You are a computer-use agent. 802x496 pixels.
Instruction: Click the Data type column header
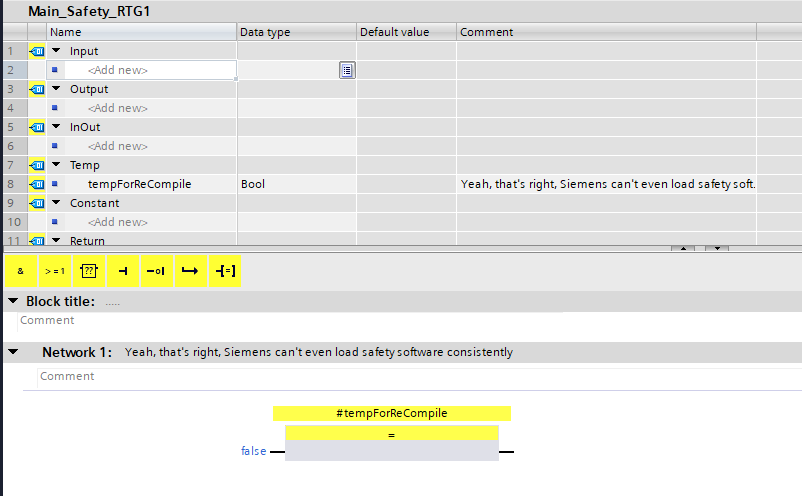pos(297,32)
